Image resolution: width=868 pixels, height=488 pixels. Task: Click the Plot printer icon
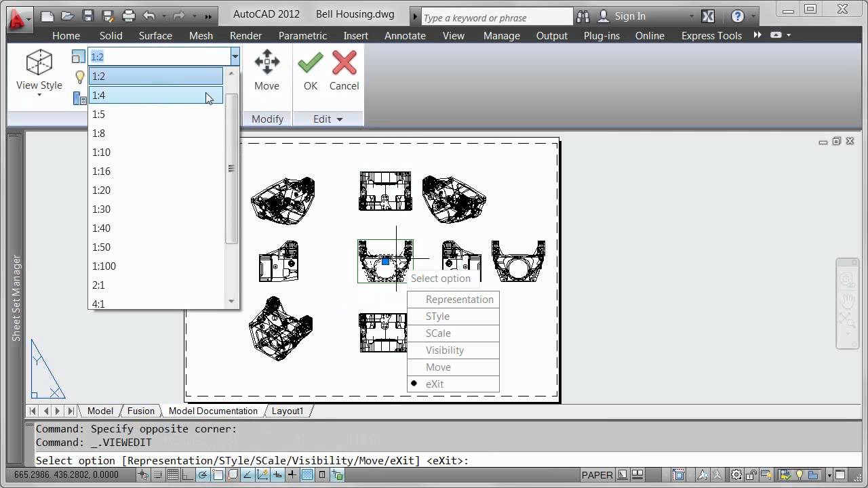pyautogui.click(x=128, y=16)
